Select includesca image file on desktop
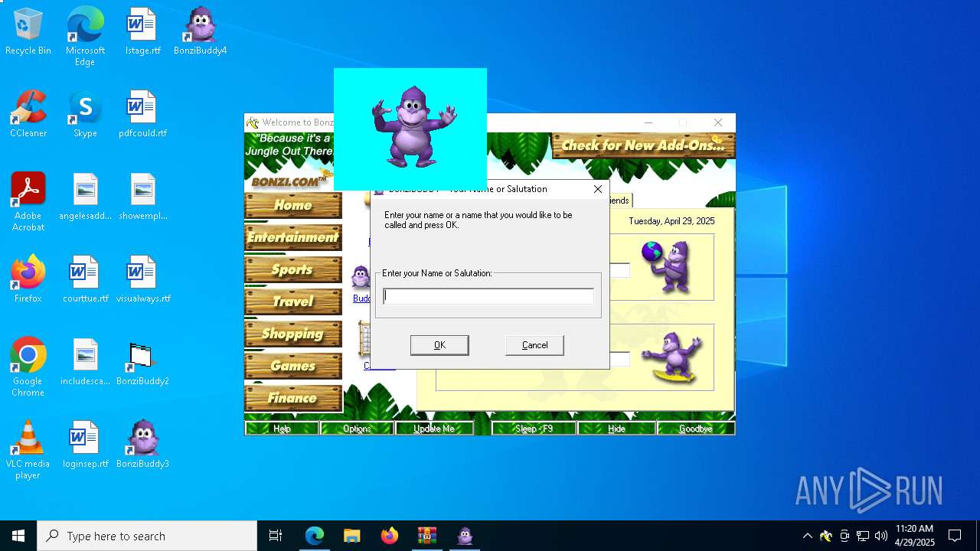 point(85,363)
